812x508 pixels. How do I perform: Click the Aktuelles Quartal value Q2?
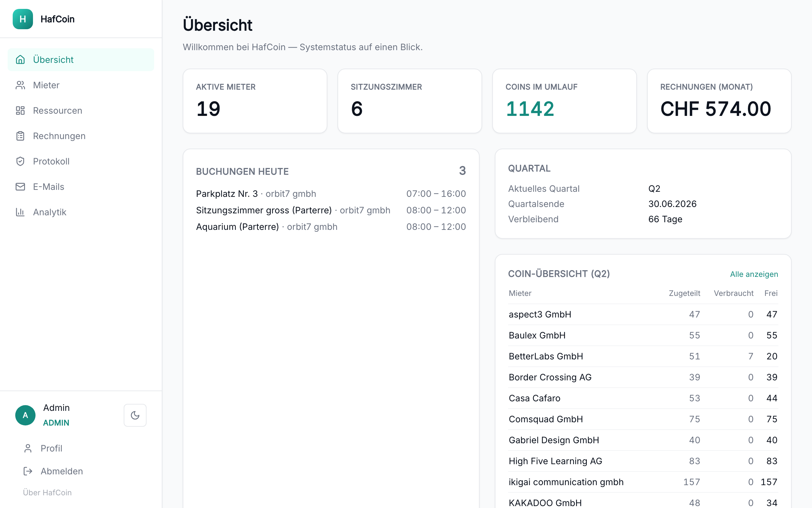point(654,189)
